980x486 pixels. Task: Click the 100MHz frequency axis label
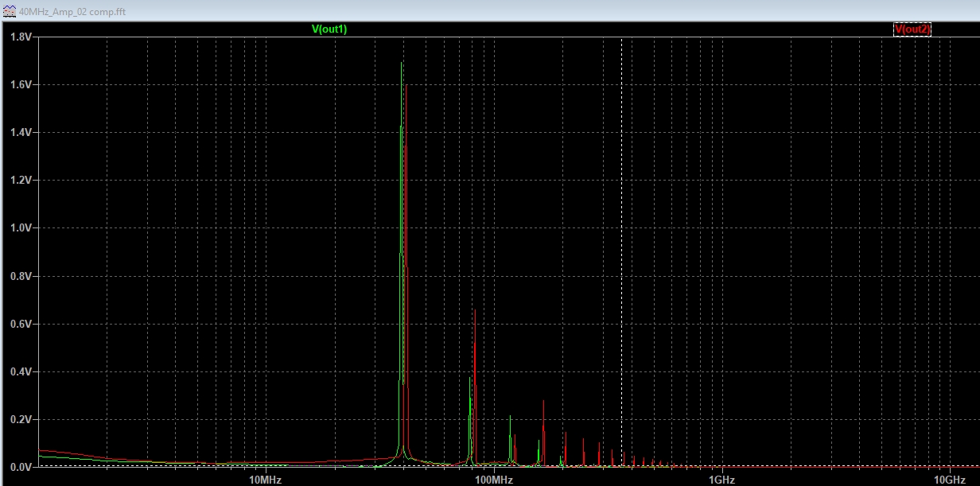click(494, 479)
